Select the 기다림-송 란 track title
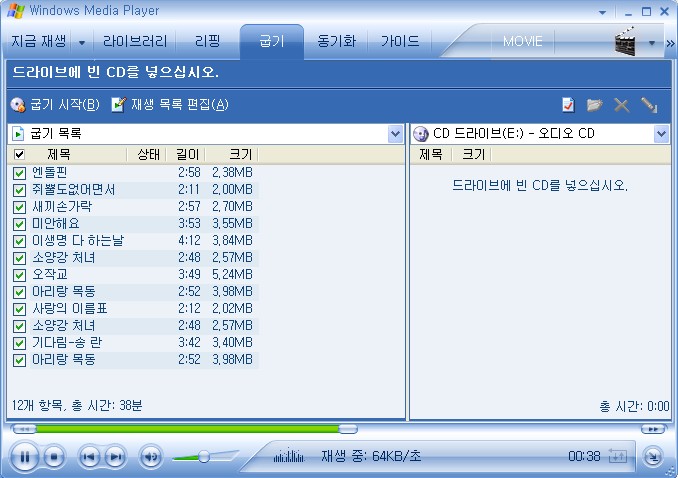The image size is (678, 478). [x=67, y=343]
